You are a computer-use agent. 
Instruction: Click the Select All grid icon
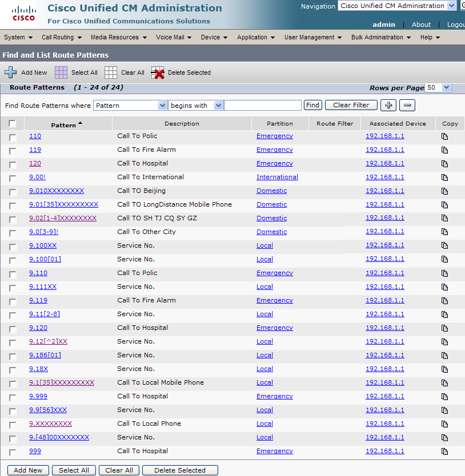[x=61, y=72]
